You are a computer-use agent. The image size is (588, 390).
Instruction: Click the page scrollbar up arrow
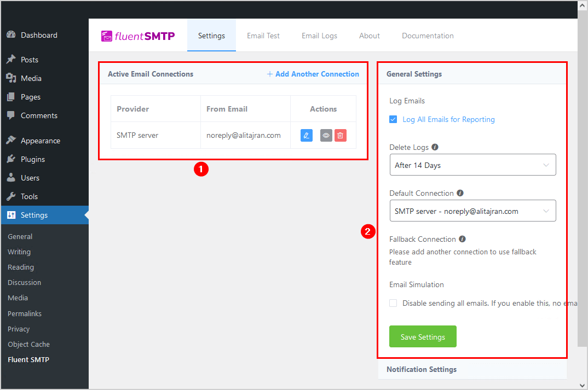[x=583, y=5]
